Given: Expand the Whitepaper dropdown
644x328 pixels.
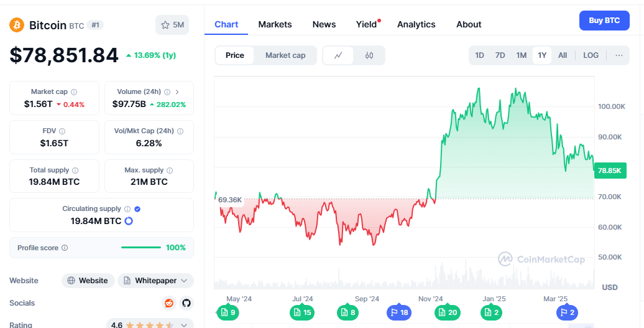Looking at the screenshot, I should click(183, 281).
